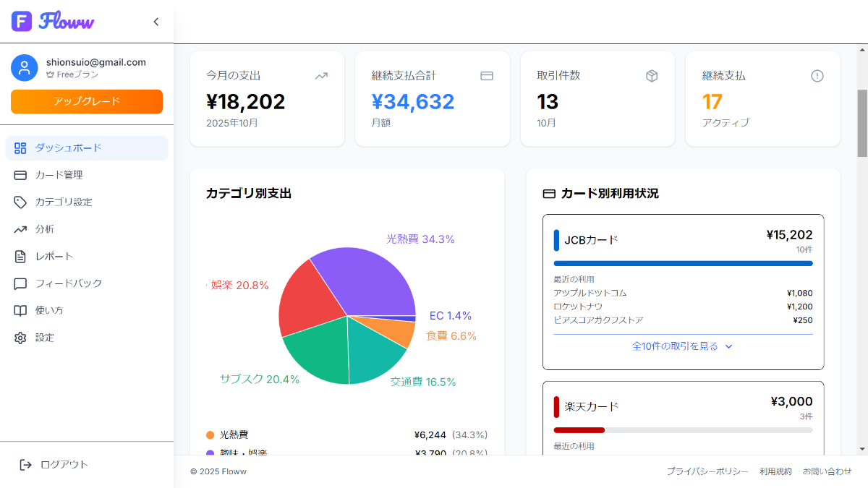Screen dimensions: 868x488
Task: Click the ログアウト button
Action: coord(54,465)
